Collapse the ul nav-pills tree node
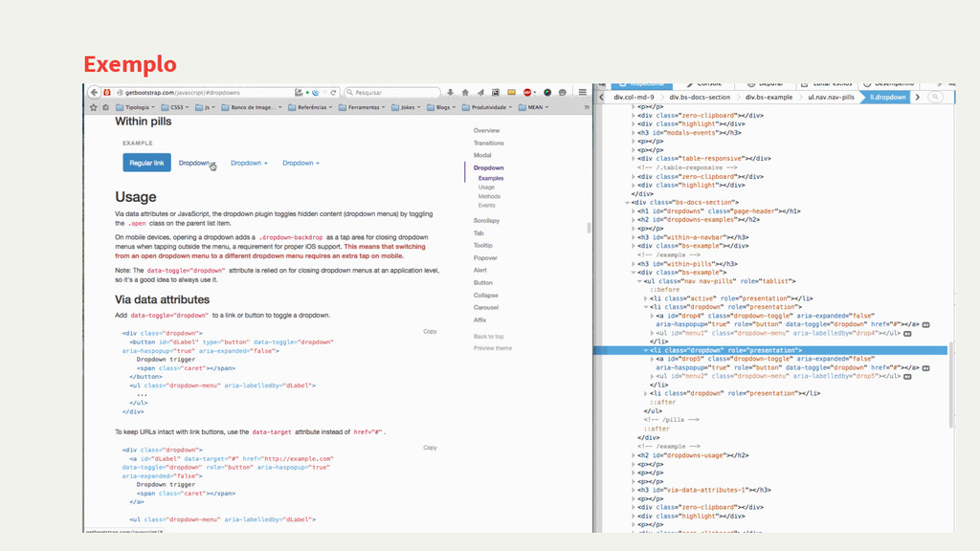Screen dimensions: 980x551 [640, 281]
